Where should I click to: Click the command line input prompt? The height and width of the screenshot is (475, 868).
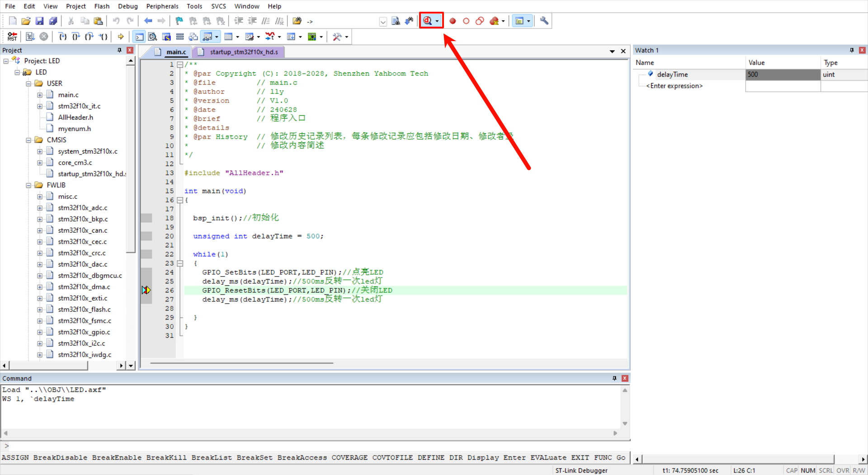pyautogui.click(x=315, y=446)
